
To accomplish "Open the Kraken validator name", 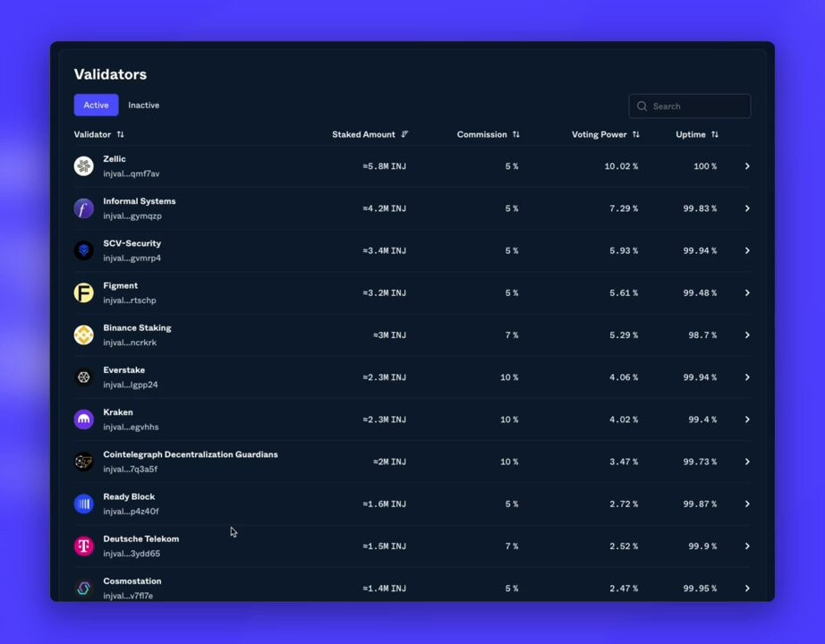I will 118,412.
